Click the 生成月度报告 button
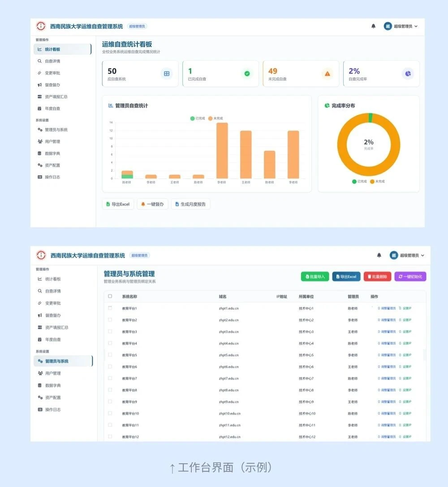The image size is (448, 487). (190, 204)
